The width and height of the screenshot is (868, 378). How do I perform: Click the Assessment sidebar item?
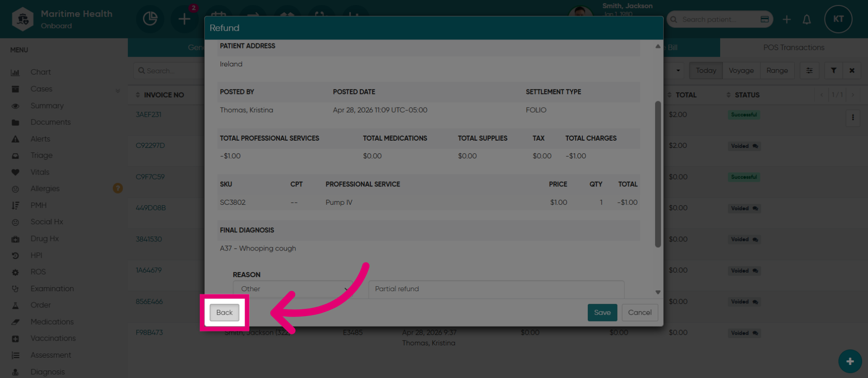tap(51, 355)
